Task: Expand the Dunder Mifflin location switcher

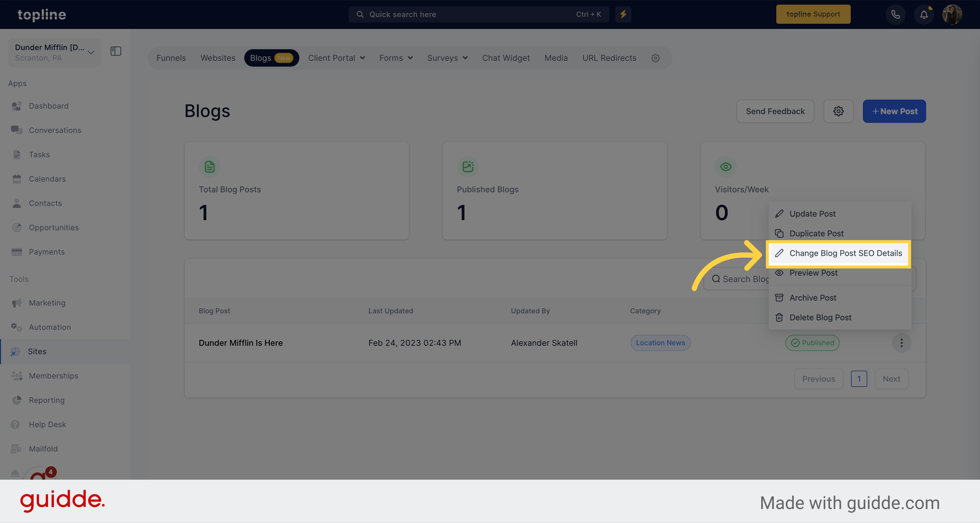Action: click(55, 52)
